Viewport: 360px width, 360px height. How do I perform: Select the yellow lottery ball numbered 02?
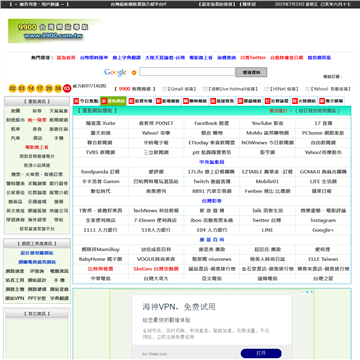point(13,88)
